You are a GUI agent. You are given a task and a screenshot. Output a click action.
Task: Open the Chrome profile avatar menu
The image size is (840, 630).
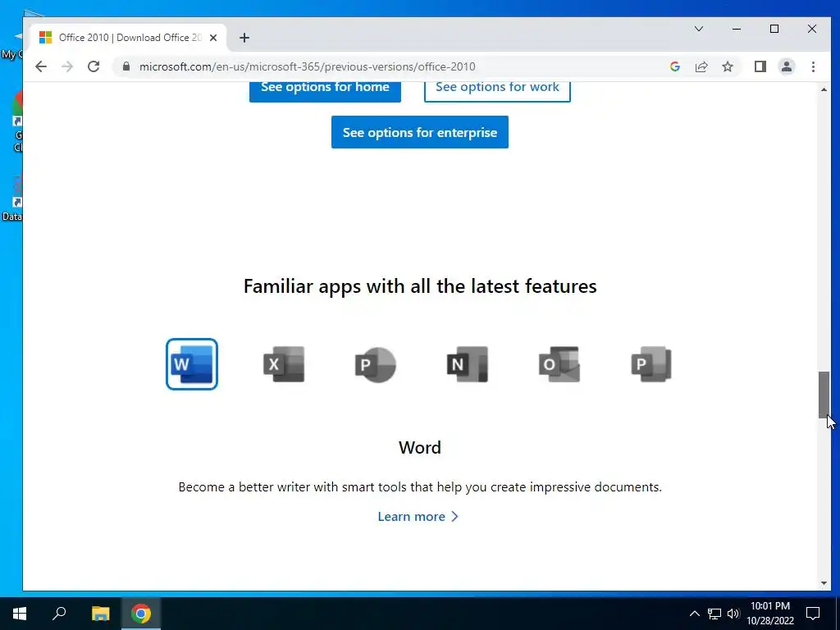[x=787, y=66]
